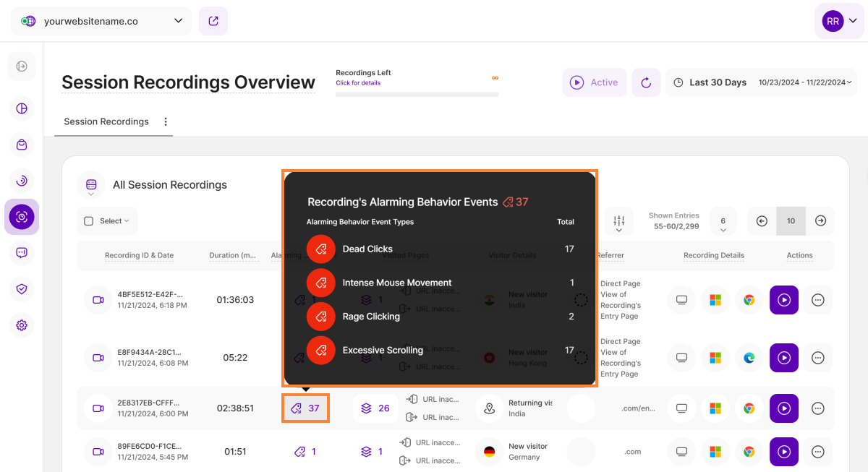
Task: Toggle the Active recording status
Action: pos(595,82)
